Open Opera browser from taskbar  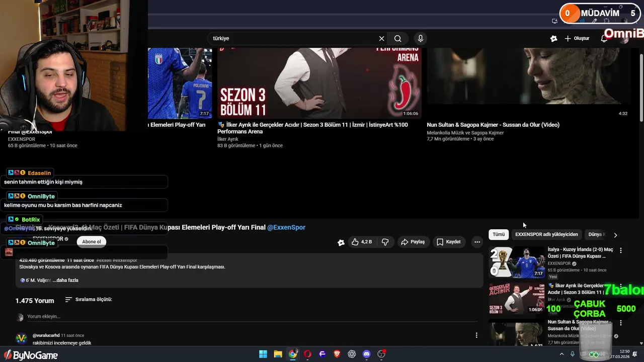coord(307,354)
